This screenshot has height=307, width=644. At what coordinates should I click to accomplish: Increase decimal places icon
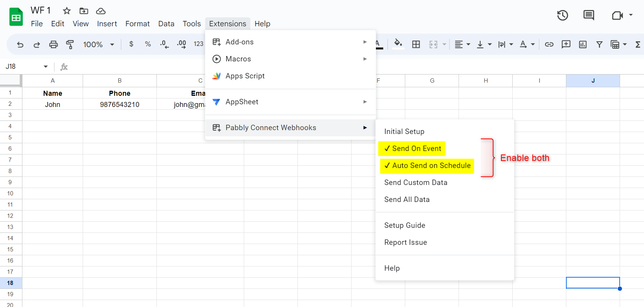click(x=182, y=44)
